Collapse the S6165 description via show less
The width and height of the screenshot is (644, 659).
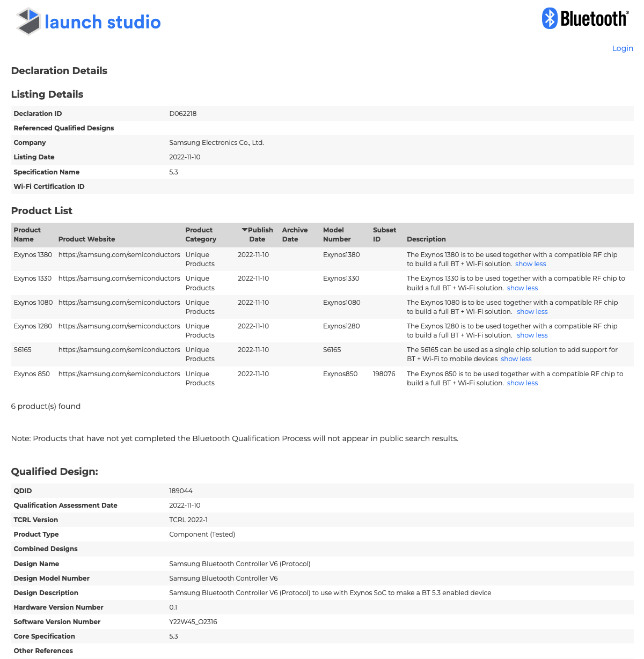516,358
